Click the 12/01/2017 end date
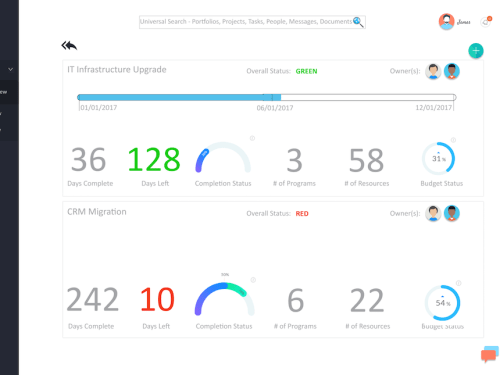500x375 pixels. pos(434,108)
